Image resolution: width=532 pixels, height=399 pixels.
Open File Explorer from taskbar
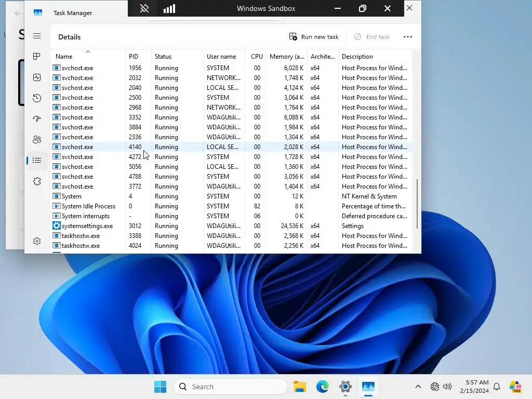coord(300,387)
